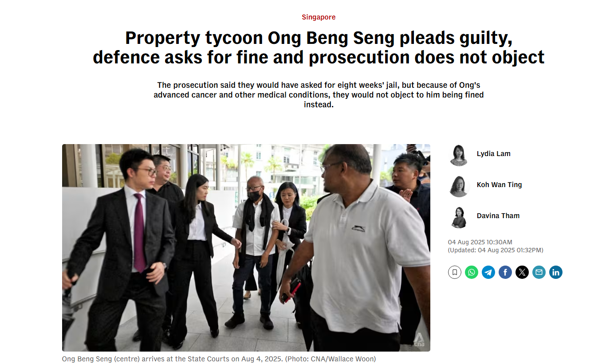Share the article by email icon

point(539,272)
